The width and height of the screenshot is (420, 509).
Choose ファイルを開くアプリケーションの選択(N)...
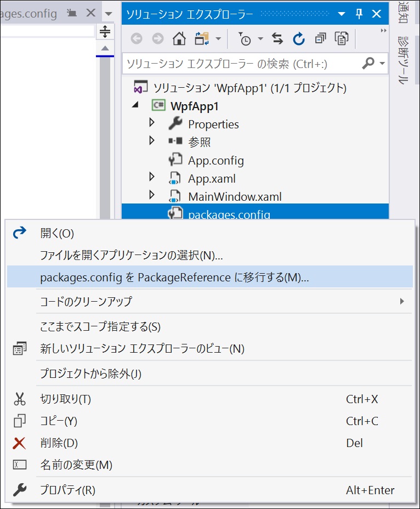coord(209,255)
